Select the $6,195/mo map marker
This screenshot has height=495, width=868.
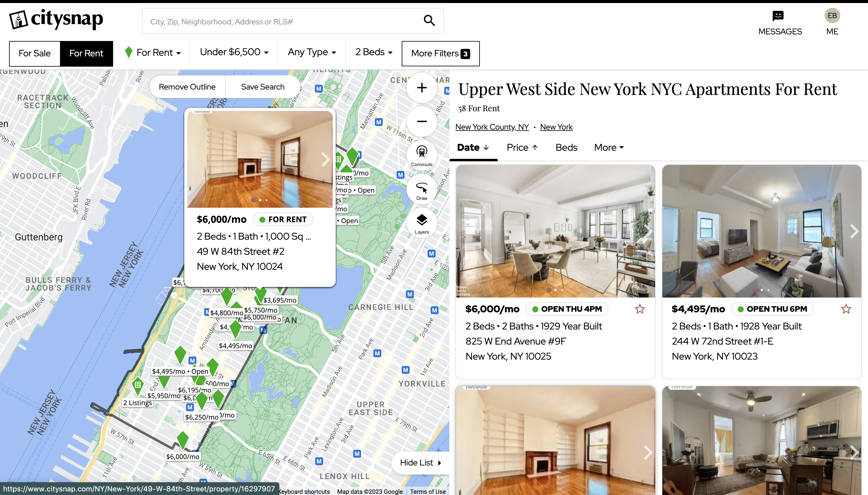[x=195, y=390]
